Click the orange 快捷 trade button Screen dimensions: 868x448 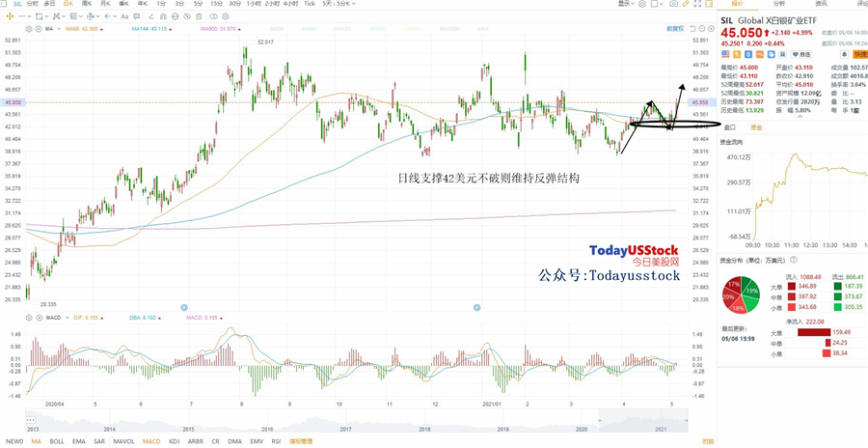click(860, 54)
